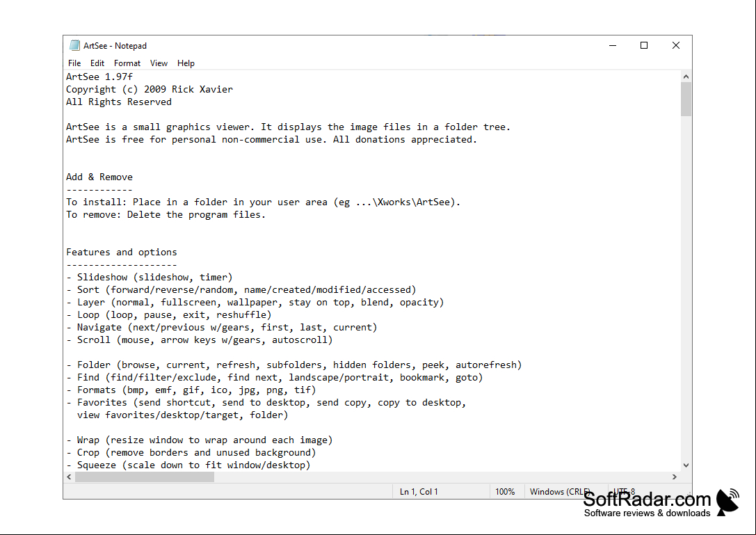Click the 'Features and options' heading
Image resolution: width=756 pixels, height=535 pixels.
[x=122, y=253]
